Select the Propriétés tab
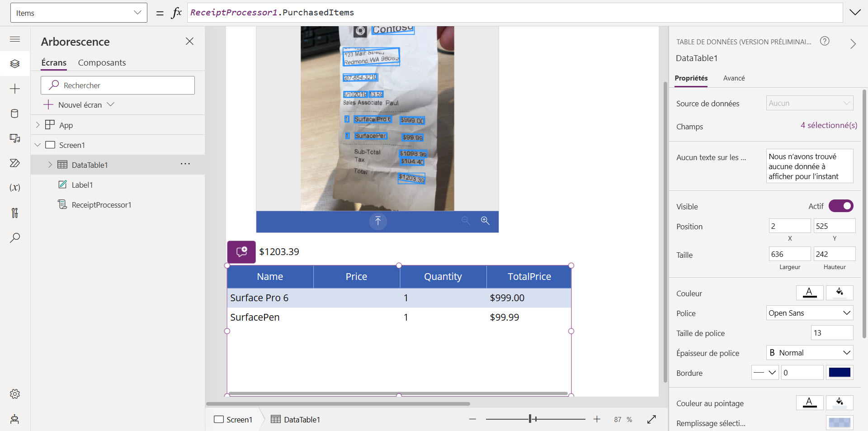Viewport: 868px width, 431px height. pos(691,78)
